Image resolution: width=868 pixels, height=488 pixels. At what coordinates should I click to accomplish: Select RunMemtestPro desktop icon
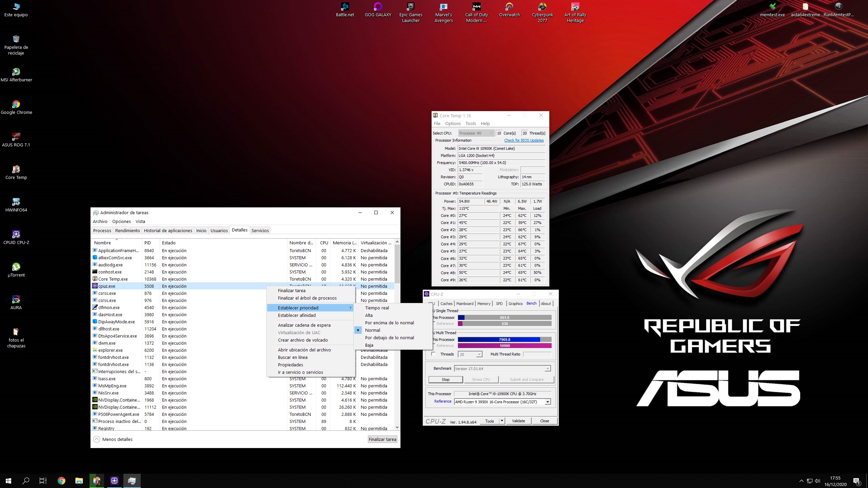[x=839, y=10]
